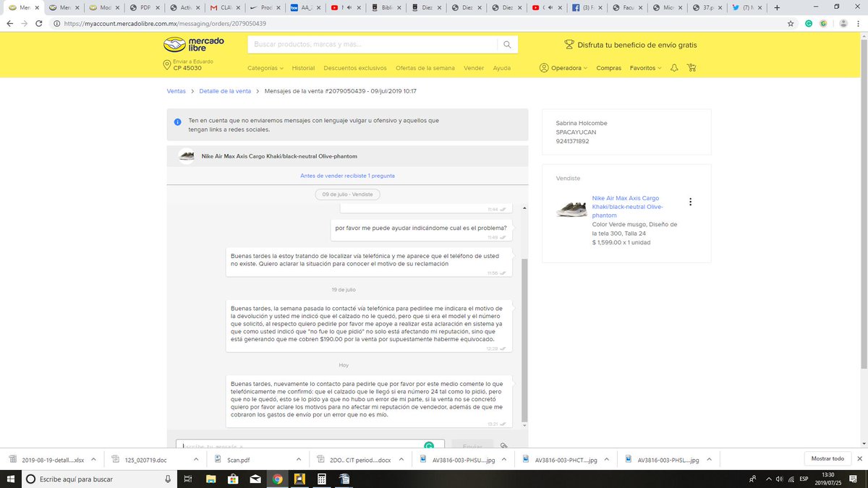Click chat conversation vertical scrollbar
The image size is (868, 488).
click(x=525, y=340)
